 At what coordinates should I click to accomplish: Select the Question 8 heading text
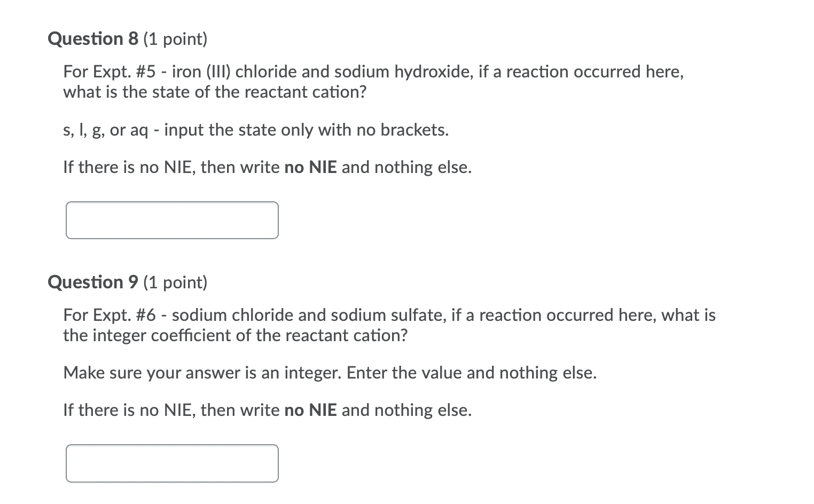point(92,38)
